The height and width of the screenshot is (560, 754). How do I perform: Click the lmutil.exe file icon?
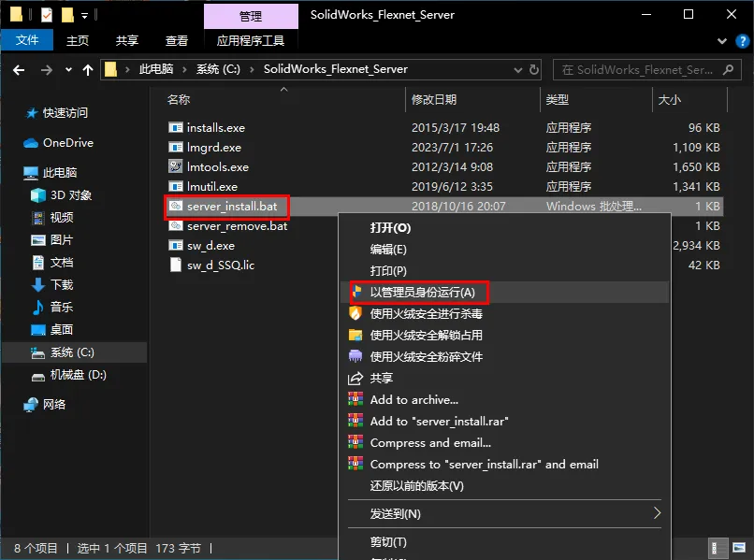[176, 186]
